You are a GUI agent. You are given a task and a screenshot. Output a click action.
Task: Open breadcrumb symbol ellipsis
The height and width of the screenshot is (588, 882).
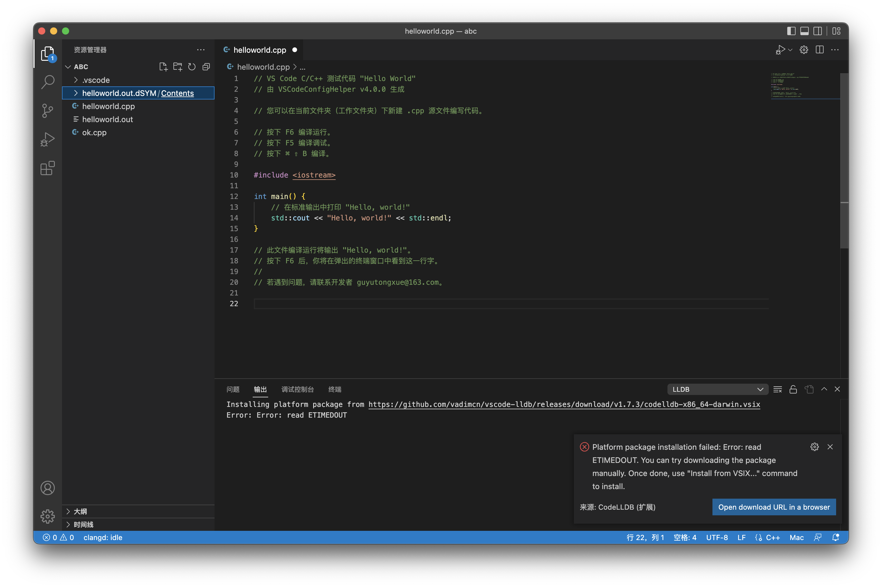tap(302, 67)
